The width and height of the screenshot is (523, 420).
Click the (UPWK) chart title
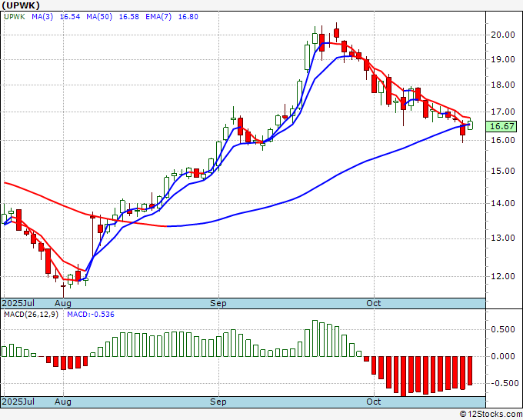(x=21, y=5)
